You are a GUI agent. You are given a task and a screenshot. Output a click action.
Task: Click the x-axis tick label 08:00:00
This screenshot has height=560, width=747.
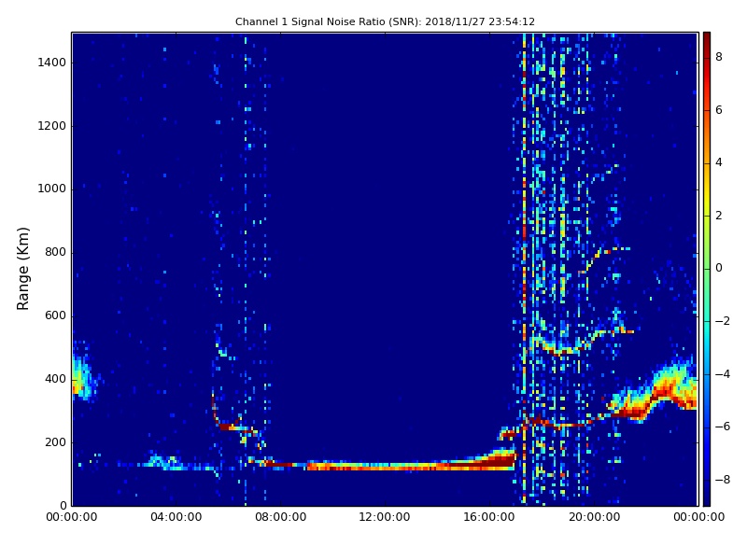coord(281,517)
